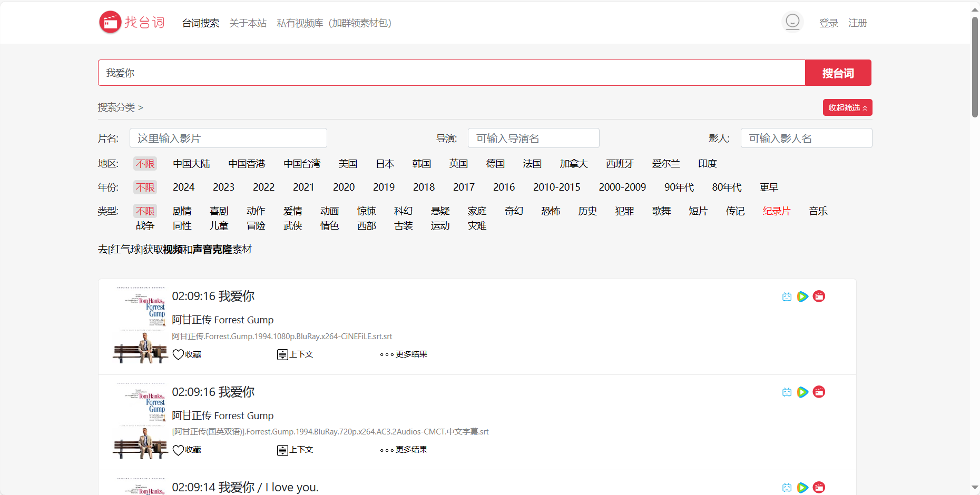Focus the main 我爱你 search box
The width and height of the screenshot is (980, 495).
[452, 73]
